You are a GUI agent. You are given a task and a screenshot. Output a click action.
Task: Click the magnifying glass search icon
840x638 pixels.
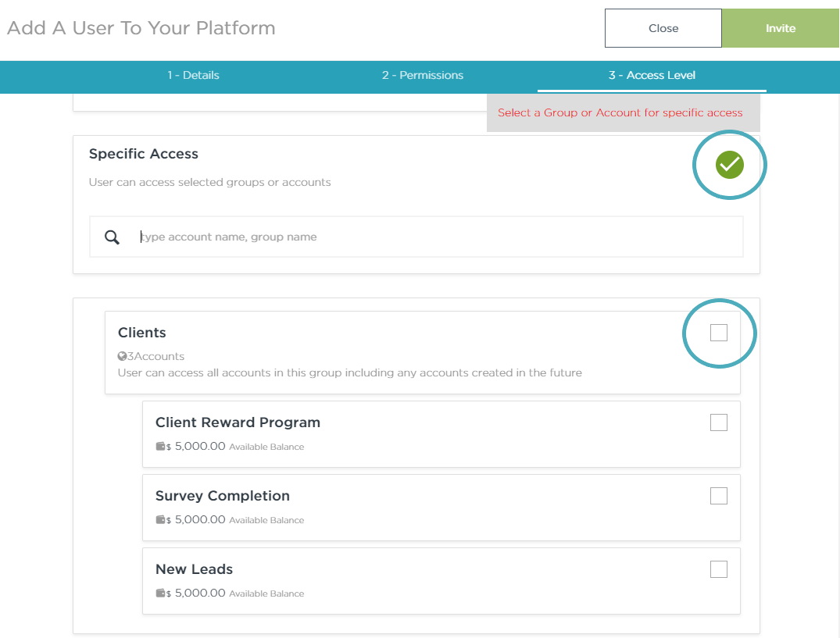coord(113,237)
